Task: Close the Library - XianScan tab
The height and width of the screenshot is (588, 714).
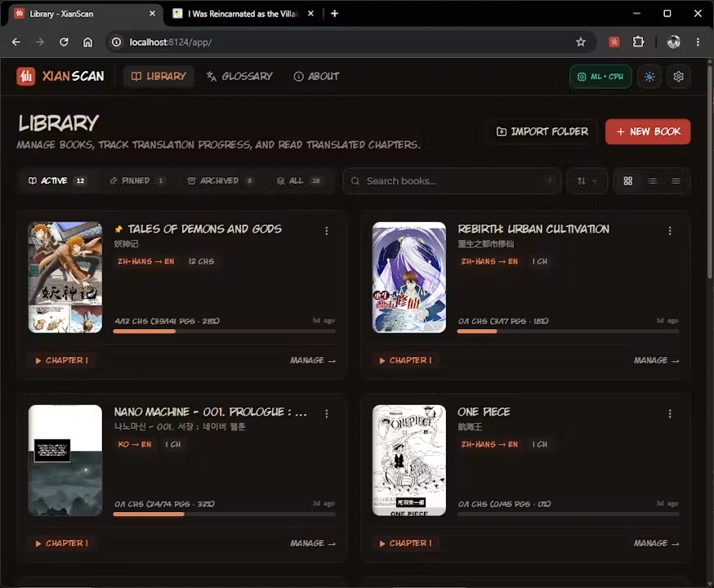Action: point(152,14)
